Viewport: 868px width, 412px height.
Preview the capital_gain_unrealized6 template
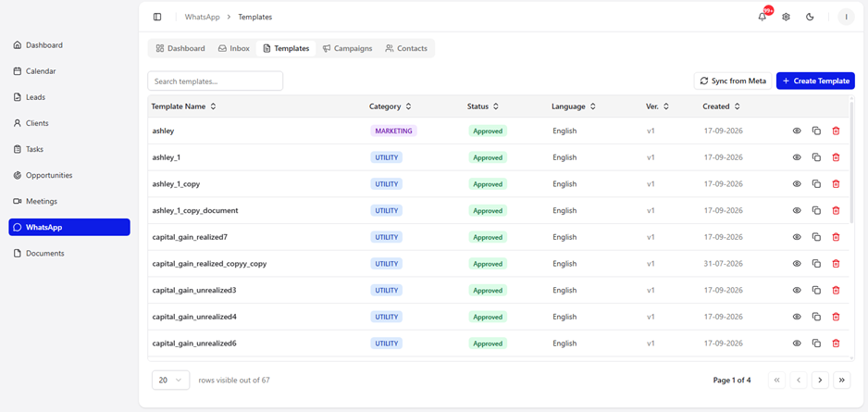point(797,343)
